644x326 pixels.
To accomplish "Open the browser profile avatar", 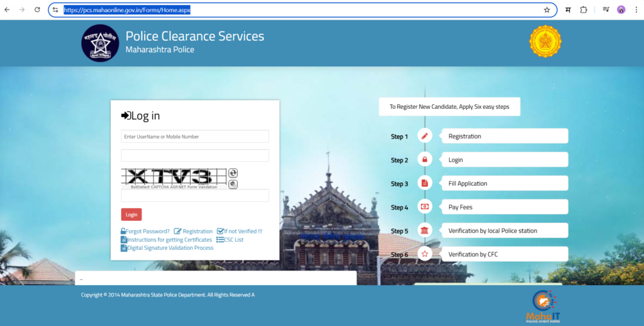I will click(x=621, y=10).
